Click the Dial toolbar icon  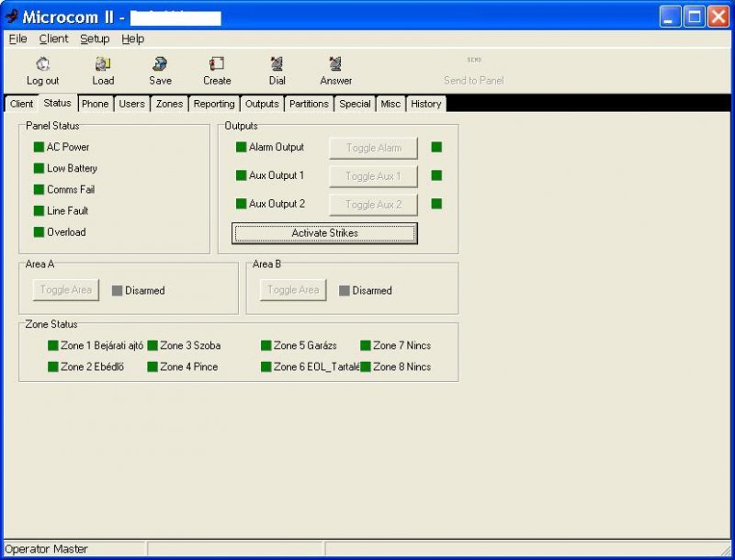click(x=277, y=63)
